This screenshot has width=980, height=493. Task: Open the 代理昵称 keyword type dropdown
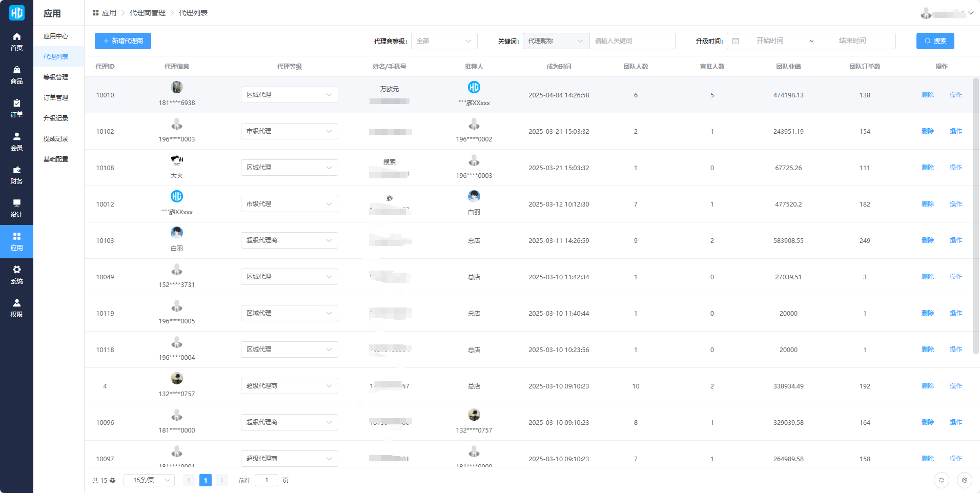556,41
